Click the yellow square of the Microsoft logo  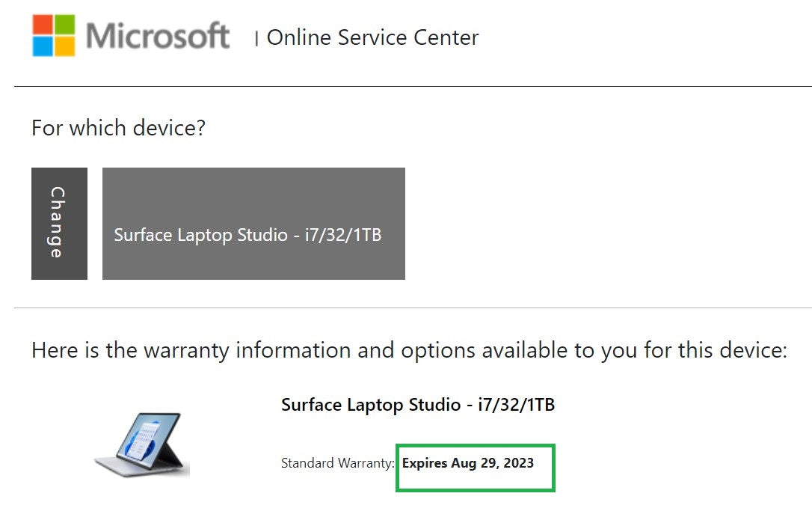(64, 46)
